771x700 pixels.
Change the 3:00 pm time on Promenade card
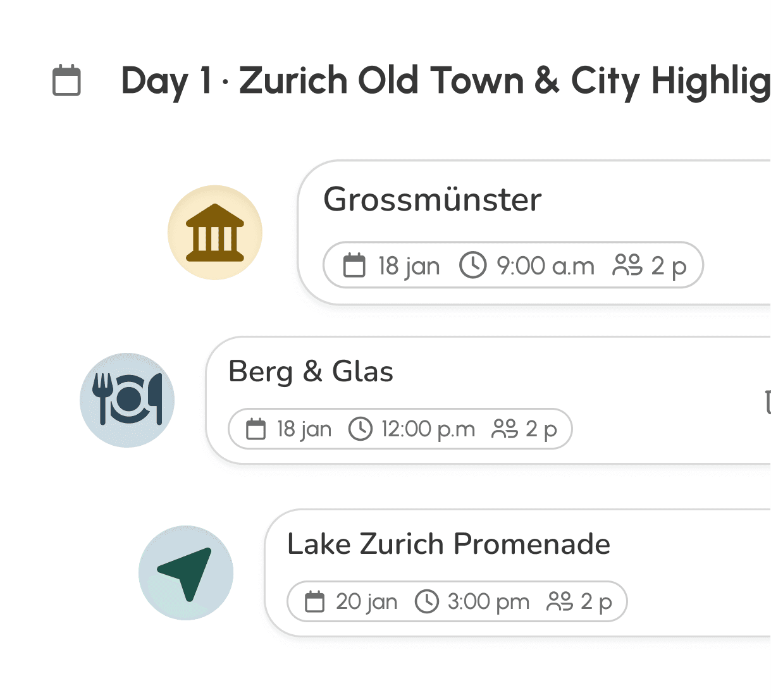488,602
